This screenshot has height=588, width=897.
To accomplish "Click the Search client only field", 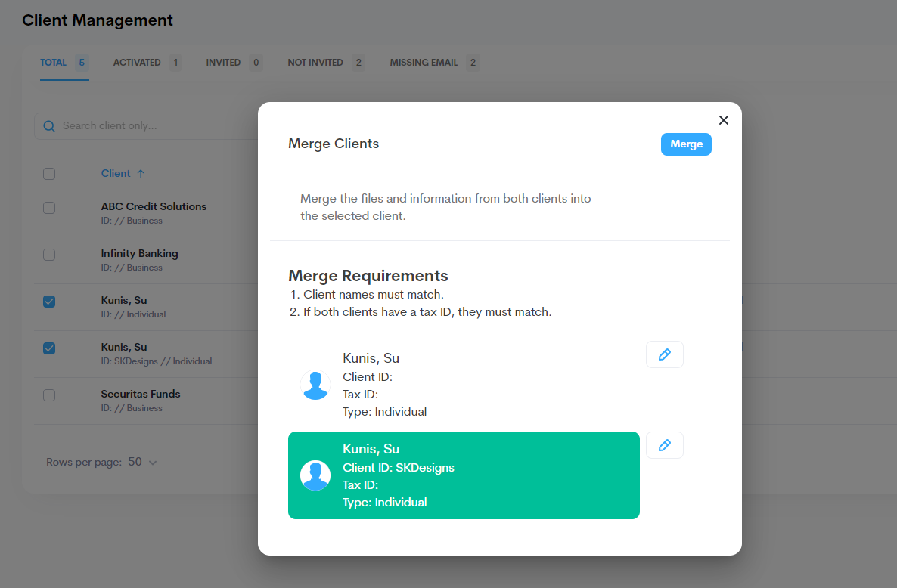I will click(x=151, y=126).
